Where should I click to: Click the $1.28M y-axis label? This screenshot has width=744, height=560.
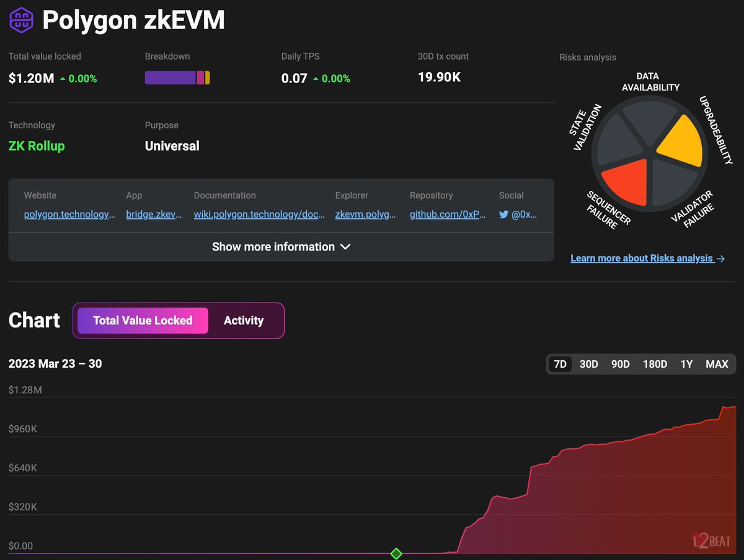pyautogui.click(x=25, y=390)
